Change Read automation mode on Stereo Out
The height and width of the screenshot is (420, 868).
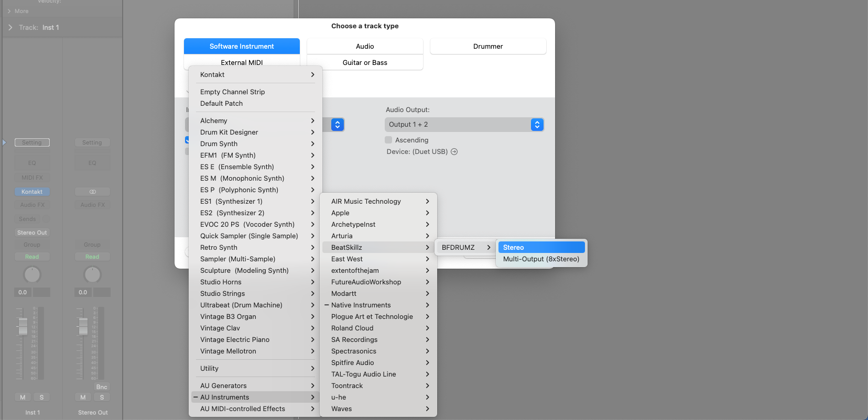point(92,257)
